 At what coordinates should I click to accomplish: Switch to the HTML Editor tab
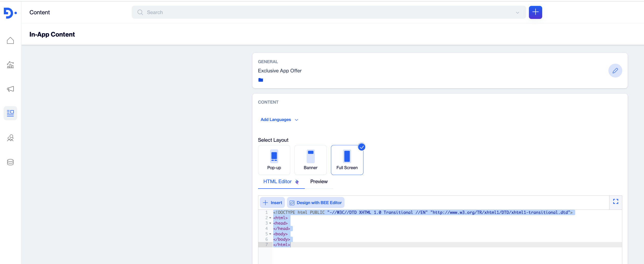[x=281, y=182]
